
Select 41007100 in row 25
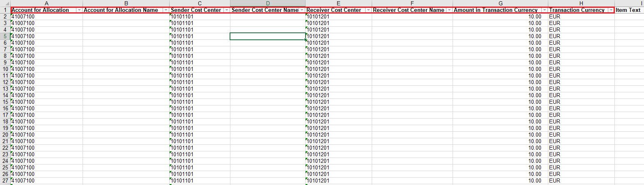46,167
